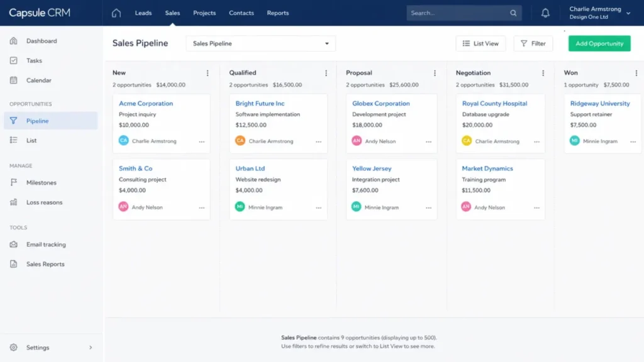Open the Leads menu
Viewport: 644px width, 362px height.
[x=143, y=13]
